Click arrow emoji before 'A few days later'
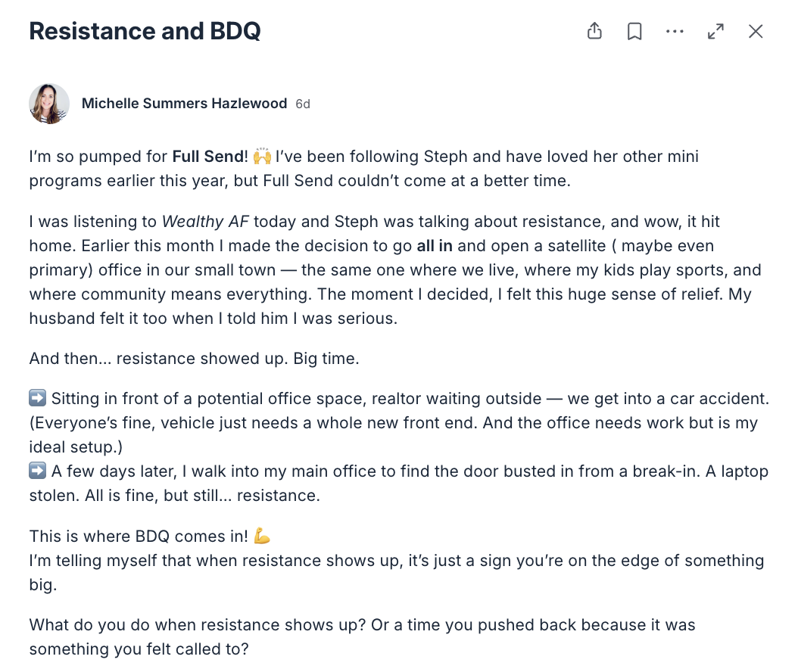This screenshot has height=672, width=798. 38,471
